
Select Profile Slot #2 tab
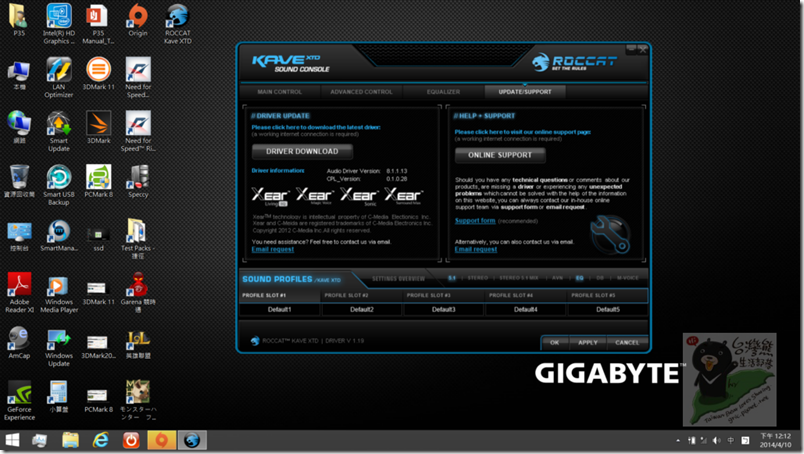point(361,295)
